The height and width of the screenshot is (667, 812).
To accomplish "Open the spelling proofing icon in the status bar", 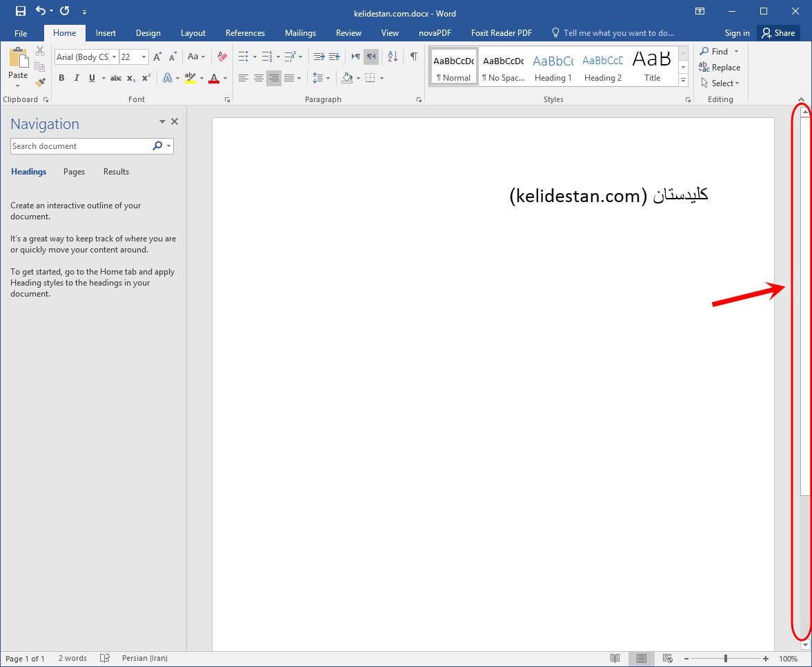I will (105, 658).
